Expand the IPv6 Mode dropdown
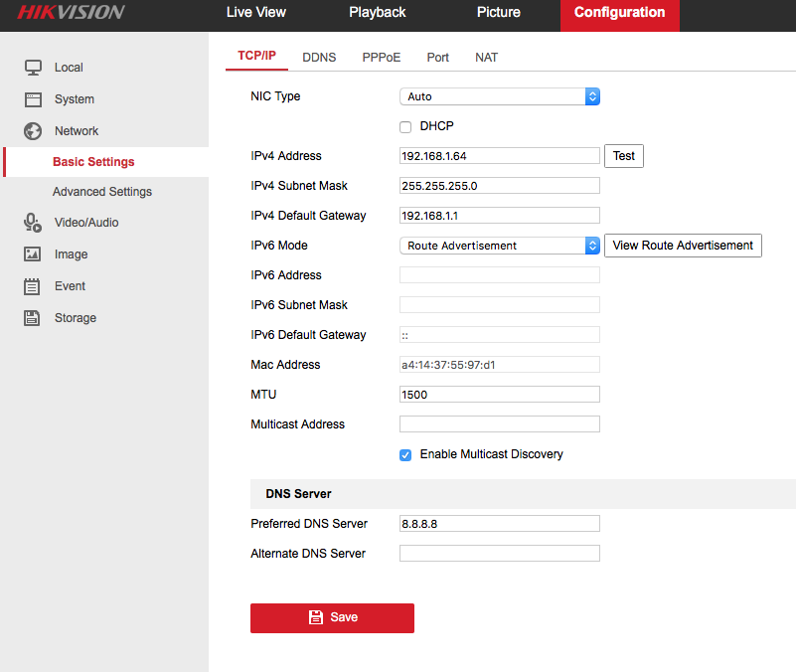This screenshot has width=796, height=672. [500, 246]
